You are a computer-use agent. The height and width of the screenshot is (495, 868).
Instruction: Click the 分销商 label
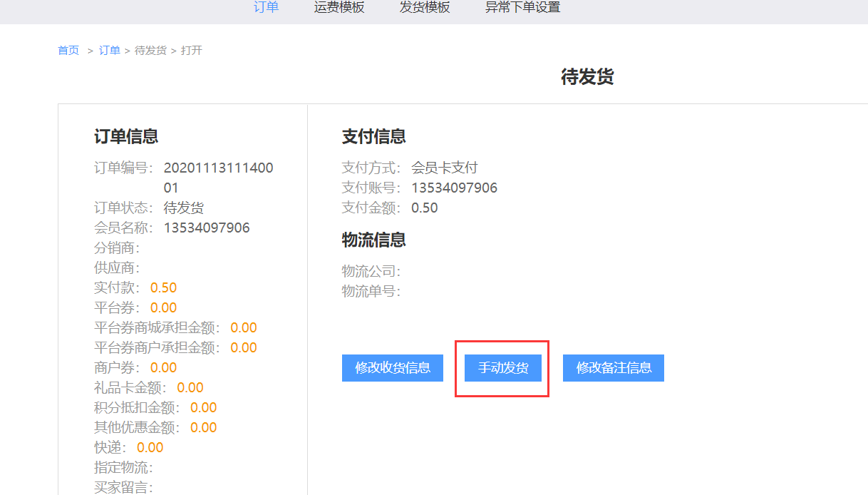pyautogui.click(x=117, y=248)
